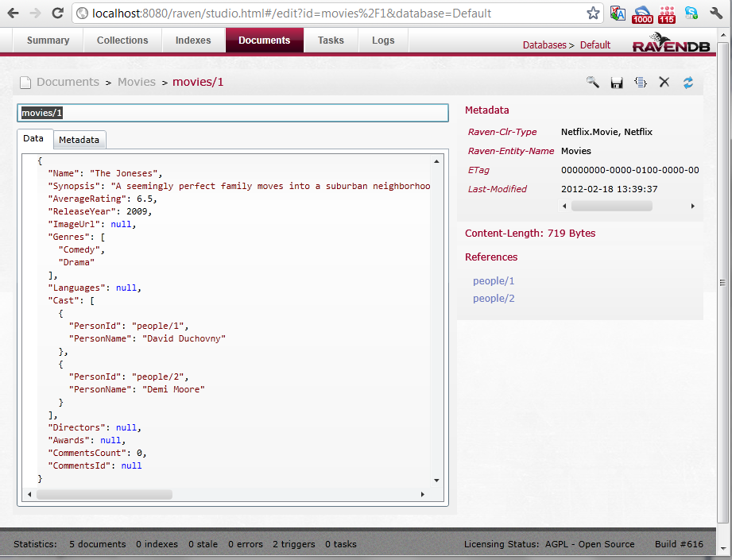Click the "PersonName": "David Duchovny" line

[x=147, y=338]
